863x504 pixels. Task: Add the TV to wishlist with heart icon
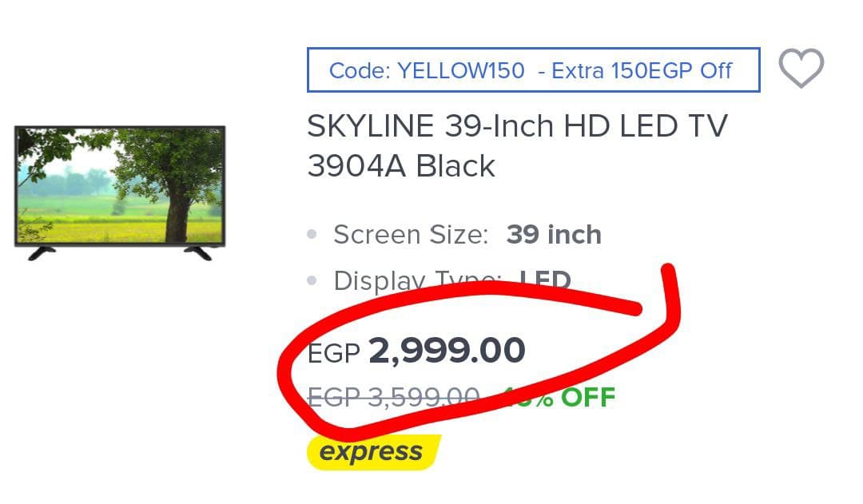801,69
